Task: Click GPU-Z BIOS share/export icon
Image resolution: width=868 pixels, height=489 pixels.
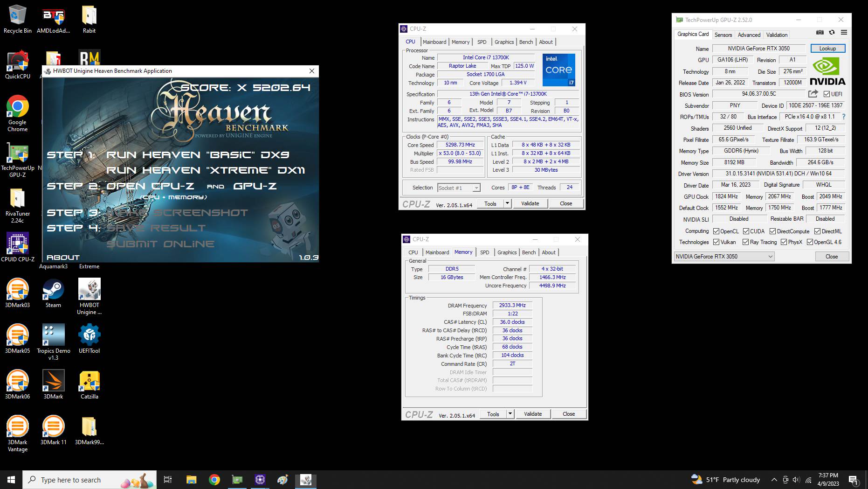Action: pyautogui.click(x=813, y=94)
